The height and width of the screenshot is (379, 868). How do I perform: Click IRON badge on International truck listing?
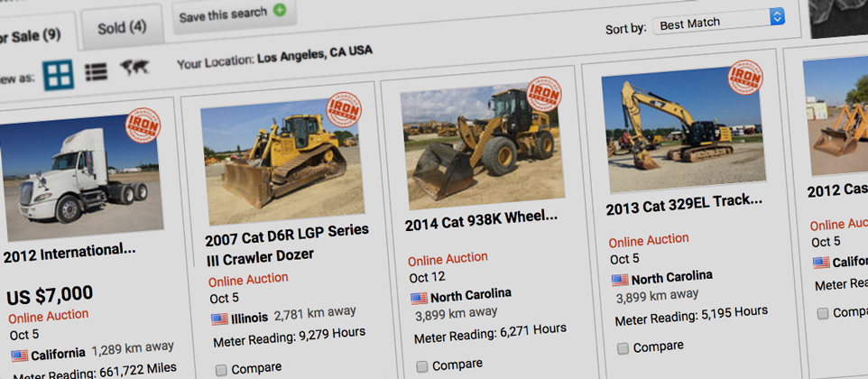coord(143,125)
